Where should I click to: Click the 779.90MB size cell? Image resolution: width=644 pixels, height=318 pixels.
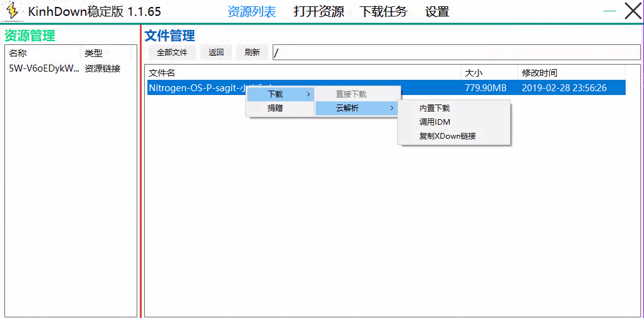pyautogui.click(x=485, y=87)
